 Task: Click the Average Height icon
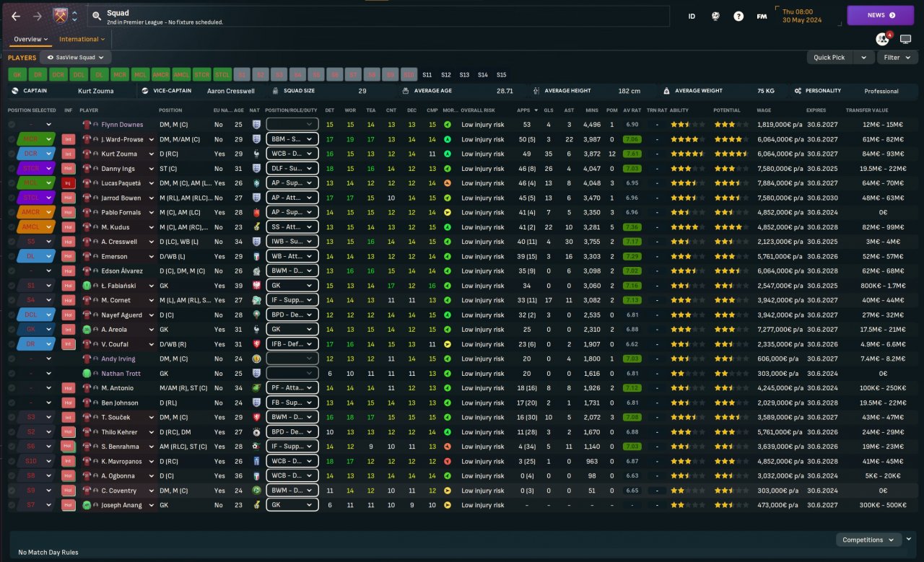pos(537,91)
